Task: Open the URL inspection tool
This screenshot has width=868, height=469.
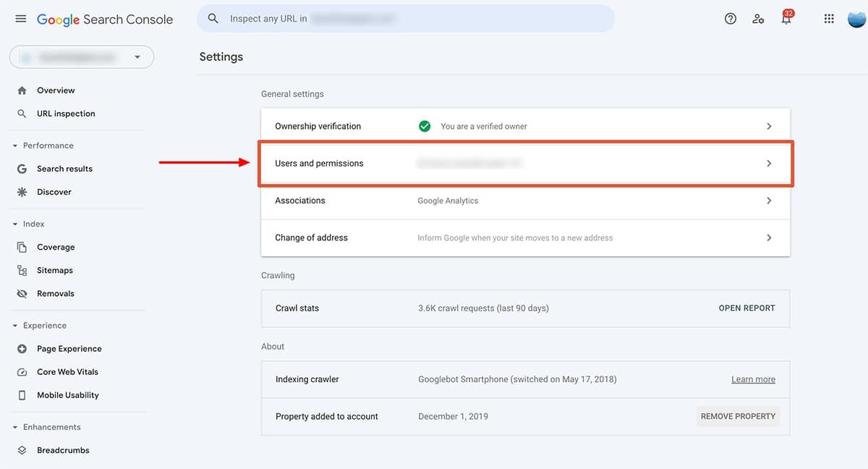Action: point(66,113)
